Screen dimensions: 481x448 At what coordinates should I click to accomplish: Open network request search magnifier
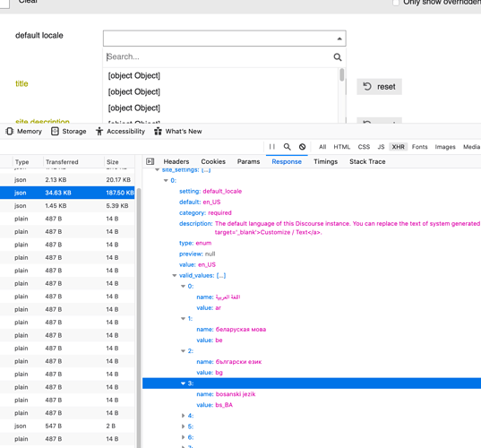pyautogui.click(x=287, y=147)
